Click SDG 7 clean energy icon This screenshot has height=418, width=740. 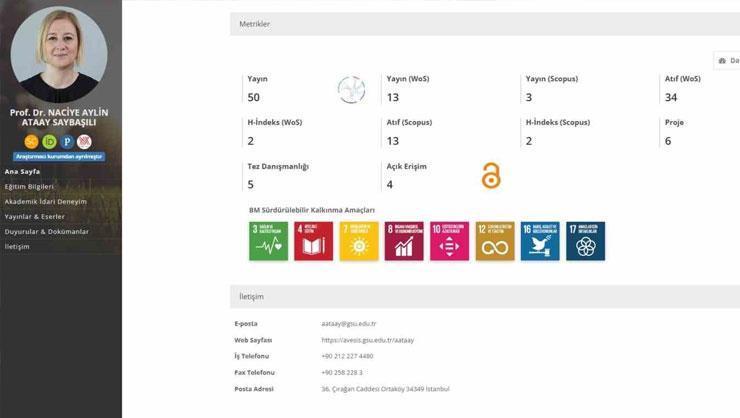tap(359, 241)
